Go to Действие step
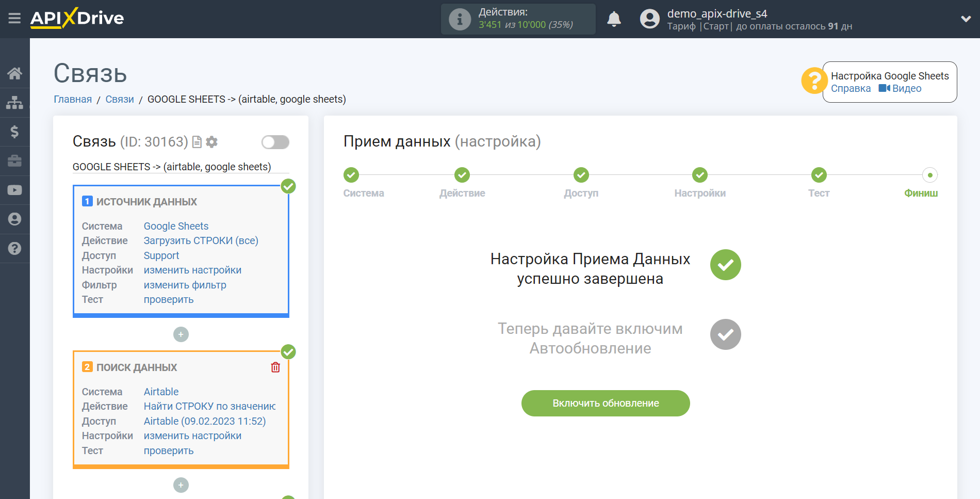This screenshot has width=980, height=499. coord(462,175)
